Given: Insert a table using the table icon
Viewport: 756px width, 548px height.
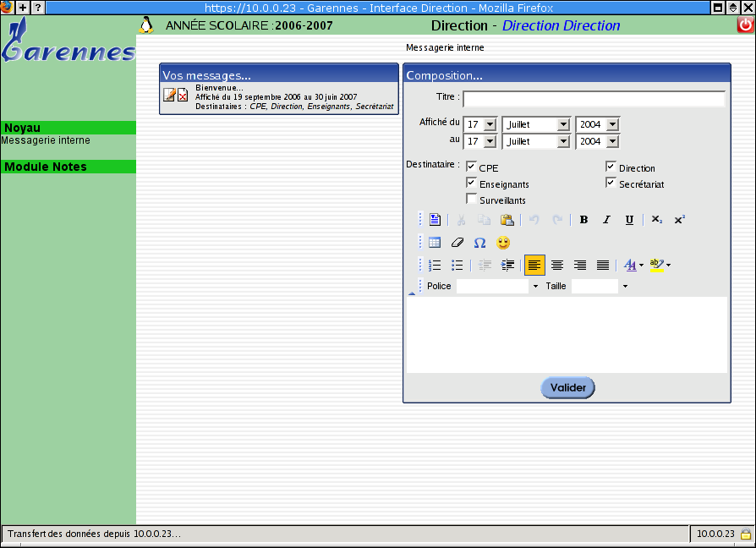Looking at the screenshot, I should coord(435,243).
